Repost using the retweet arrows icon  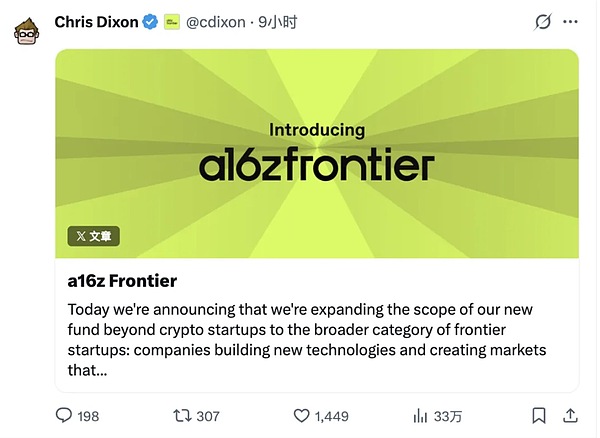[x=183, y=415]
